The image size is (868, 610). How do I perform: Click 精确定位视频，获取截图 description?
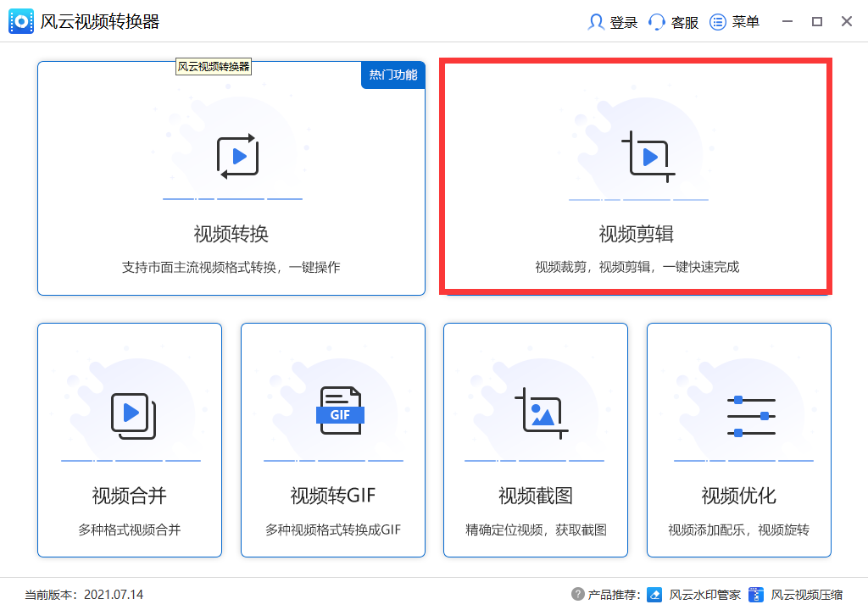pos(536,530)
